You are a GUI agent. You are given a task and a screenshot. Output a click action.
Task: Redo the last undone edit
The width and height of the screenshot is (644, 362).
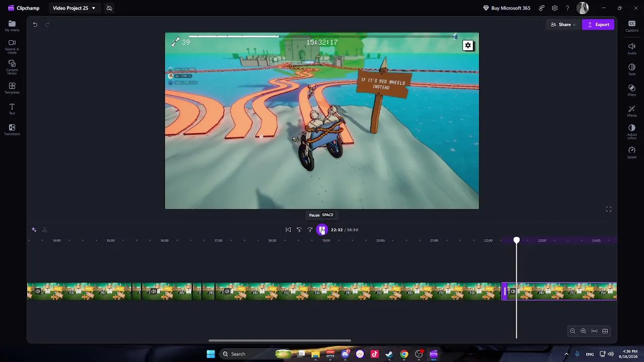pos(47,24)
